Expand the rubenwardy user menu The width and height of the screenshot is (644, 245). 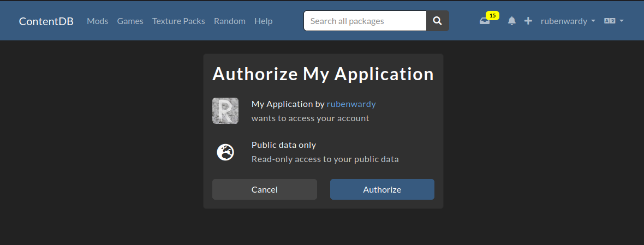[568, 21]
